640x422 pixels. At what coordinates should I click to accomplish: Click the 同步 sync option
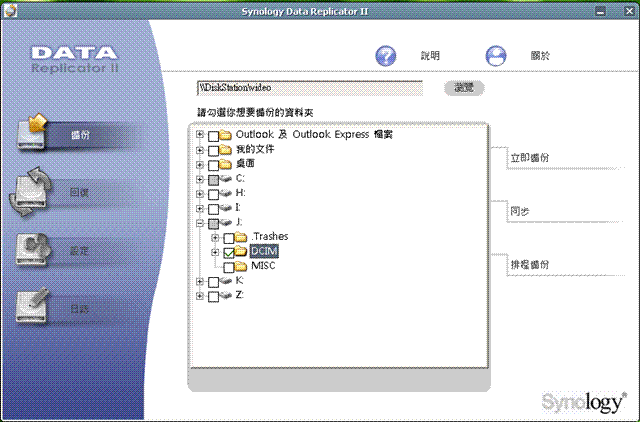(x=520, y=211)
